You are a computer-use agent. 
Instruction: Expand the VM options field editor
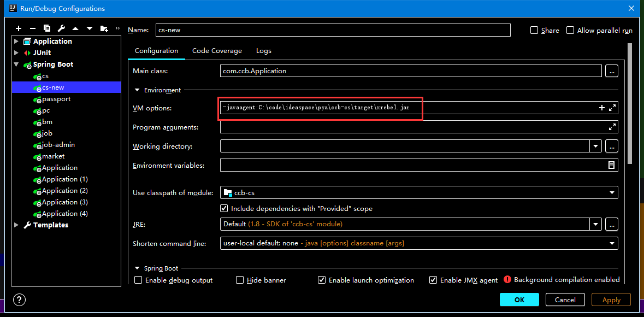612,108
